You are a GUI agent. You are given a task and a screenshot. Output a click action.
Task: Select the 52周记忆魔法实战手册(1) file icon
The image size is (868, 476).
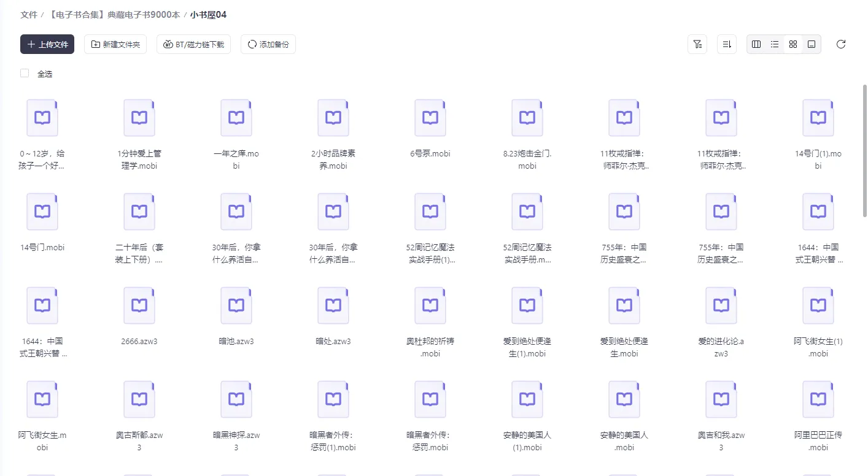pos(430,212)
